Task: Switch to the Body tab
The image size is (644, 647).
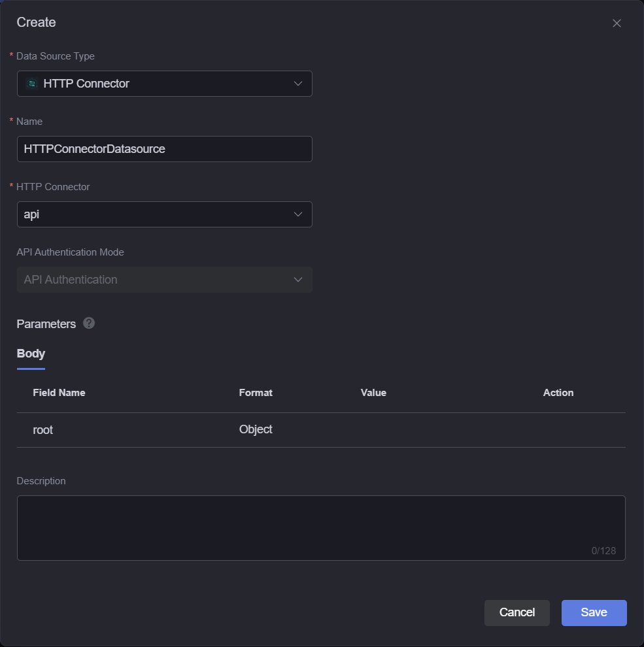Action: coord(31,354)
